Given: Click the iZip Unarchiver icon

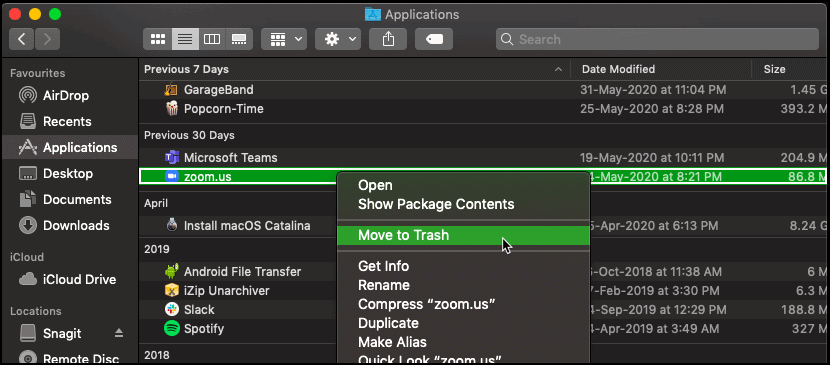Looking at the screenshot, I should coord(172,291).
